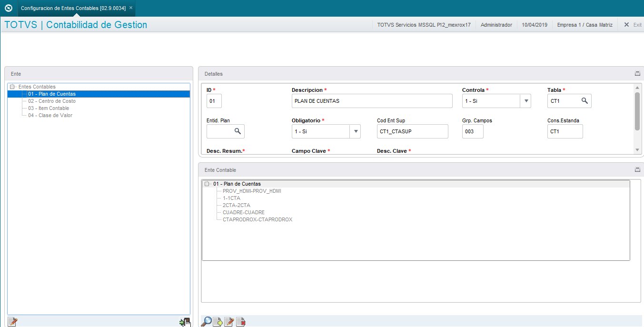Select PROV_HDMI-PROV_HDMI entry
The width and height of the screenshot is (644, 327).
[x=252, y=191]
